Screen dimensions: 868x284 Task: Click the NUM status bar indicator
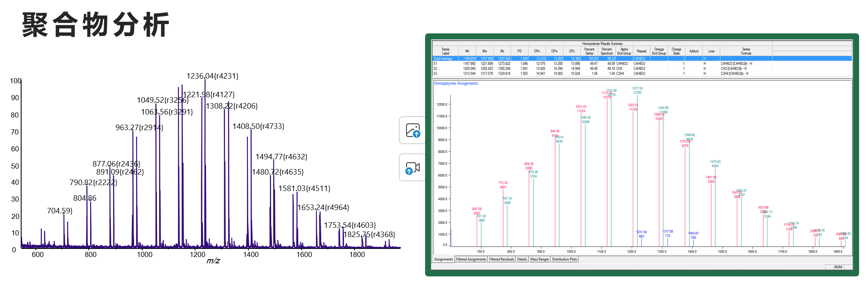point(838,267)
